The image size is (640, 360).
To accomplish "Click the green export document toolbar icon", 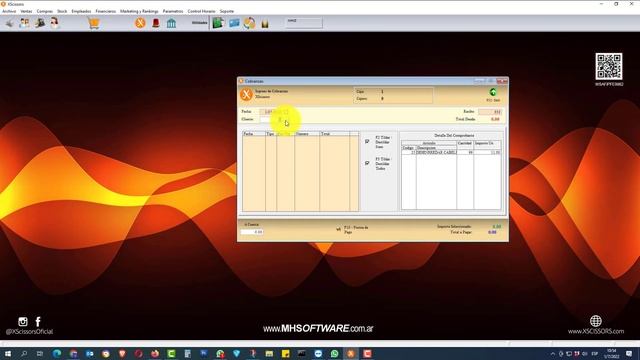I will pos(218,23).
